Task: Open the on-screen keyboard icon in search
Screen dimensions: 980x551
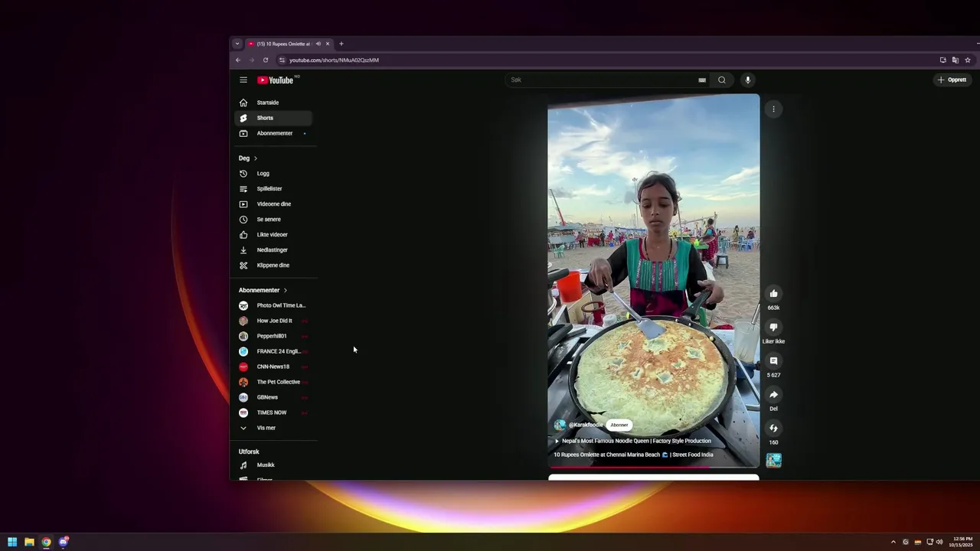Action: point(702,80)
